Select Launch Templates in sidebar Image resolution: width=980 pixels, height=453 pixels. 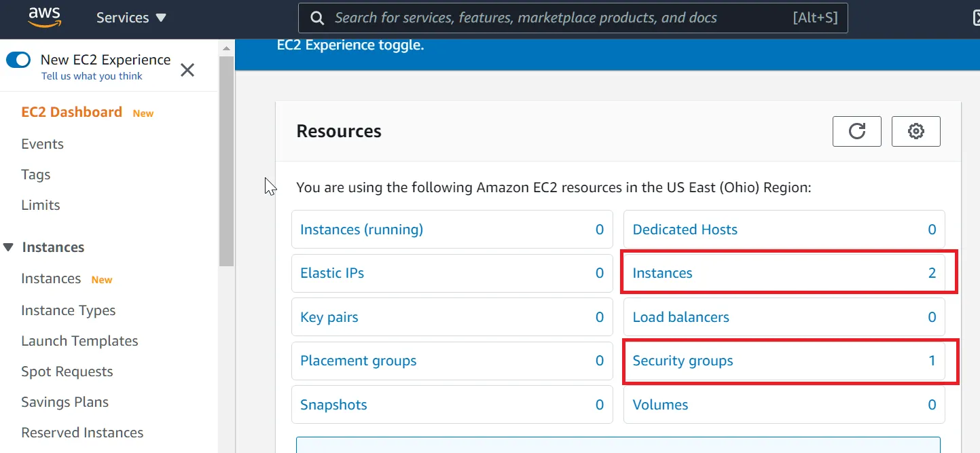pyautogui.click(x=79, y=341)
